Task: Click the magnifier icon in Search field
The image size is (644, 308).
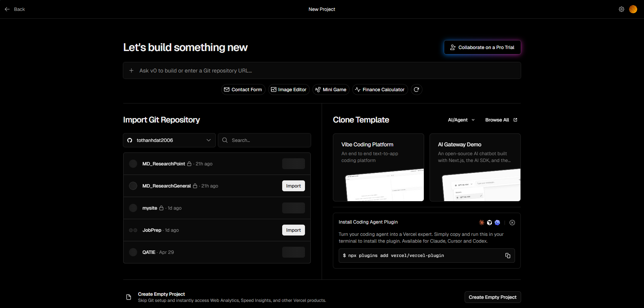Action: [x=225, y=140]
